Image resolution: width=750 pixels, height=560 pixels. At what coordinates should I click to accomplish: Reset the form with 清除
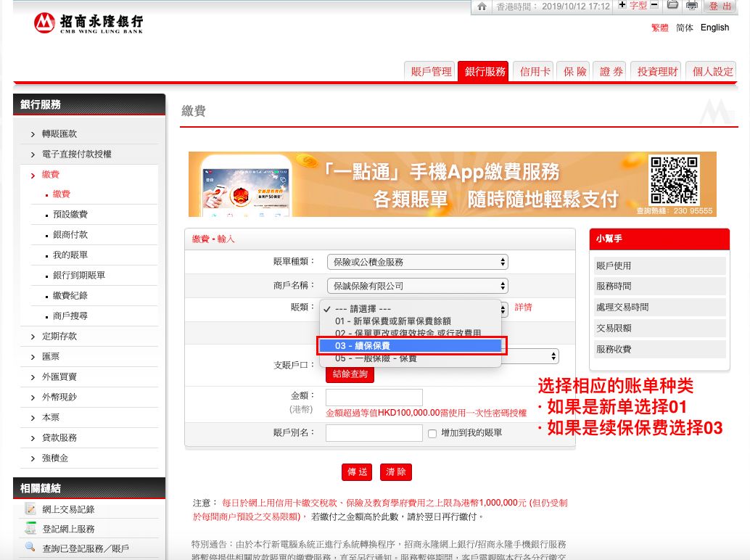coord(395,472)
